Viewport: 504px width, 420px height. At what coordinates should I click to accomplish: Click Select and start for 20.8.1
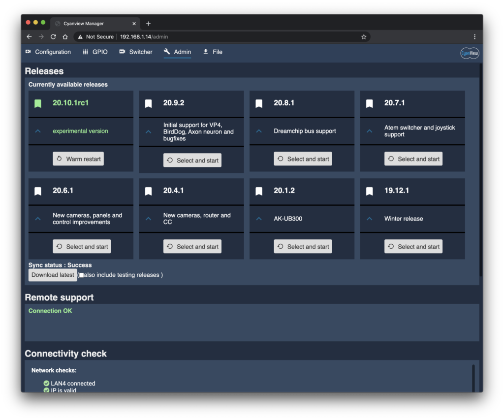tap(303, 159)
